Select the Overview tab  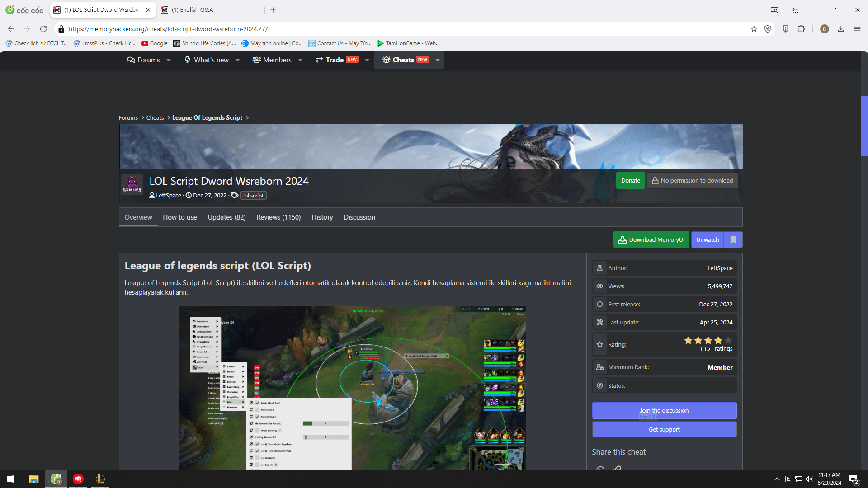(x=138, y=217)
